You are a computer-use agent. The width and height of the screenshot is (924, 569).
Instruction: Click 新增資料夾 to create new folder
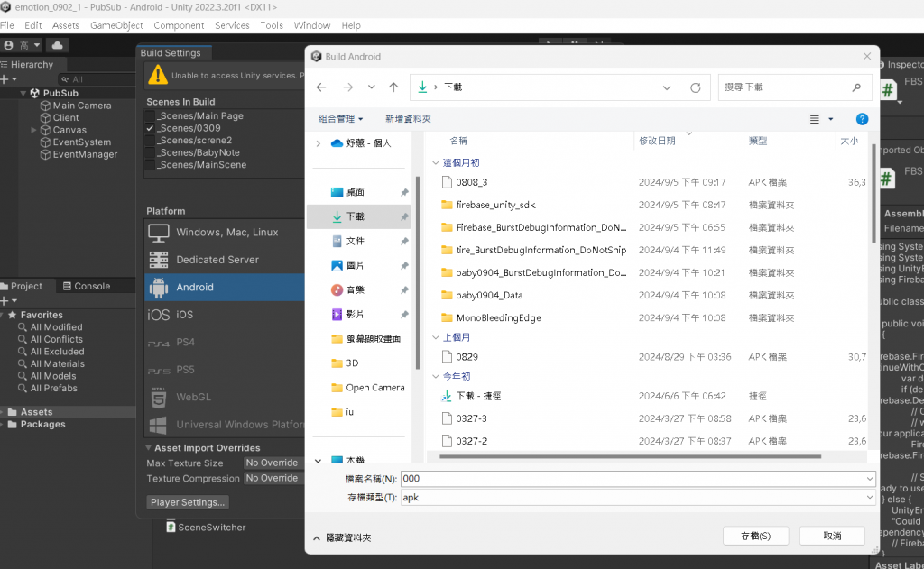click(408, 119)
